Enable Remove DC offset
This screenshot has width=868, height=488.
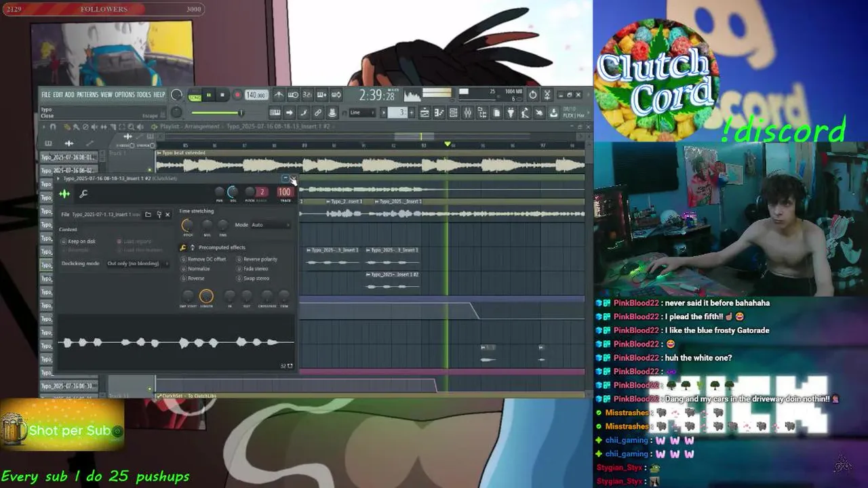(x=203, y=260)
